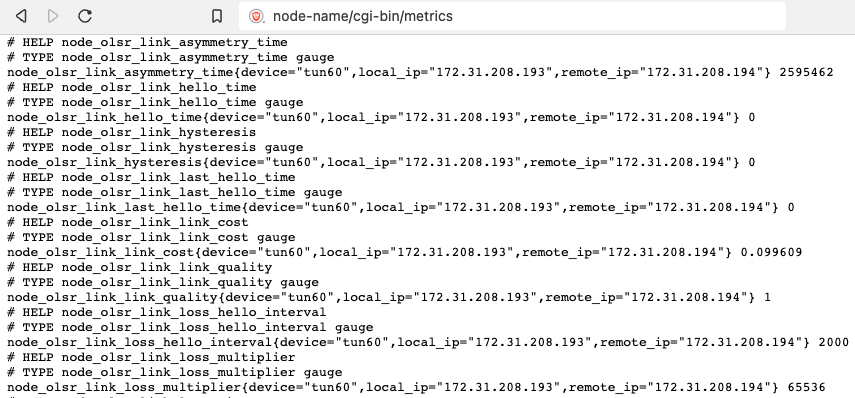Viewport: 855px width, 398px height.
Task: Reload the metrics page
Action: (x=85, y=16)
